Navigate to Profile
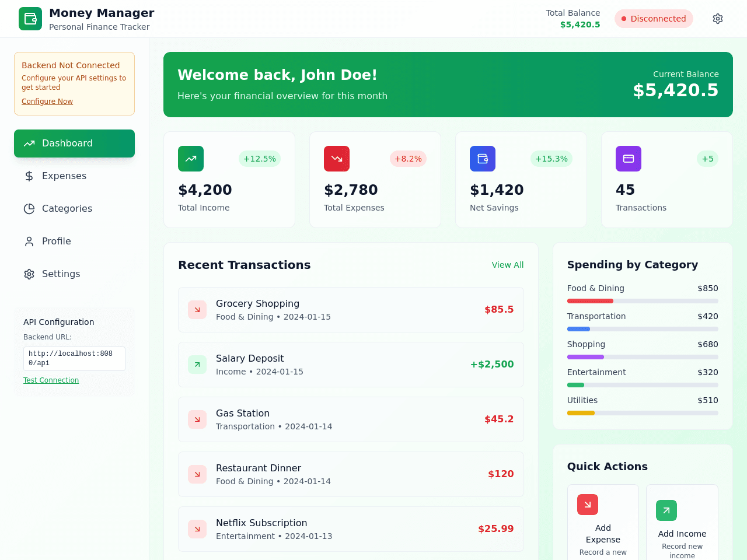Image resolution: width=747 pixels, height=560 pixels. tap(74, 242)
